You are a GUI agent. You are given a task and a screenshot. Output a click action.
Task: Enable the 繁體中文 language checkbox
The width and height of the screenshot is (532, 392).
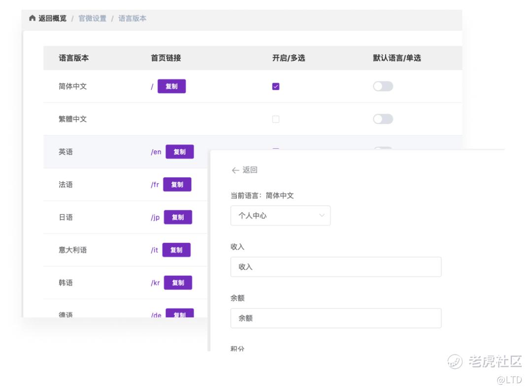tap(276, 119)
